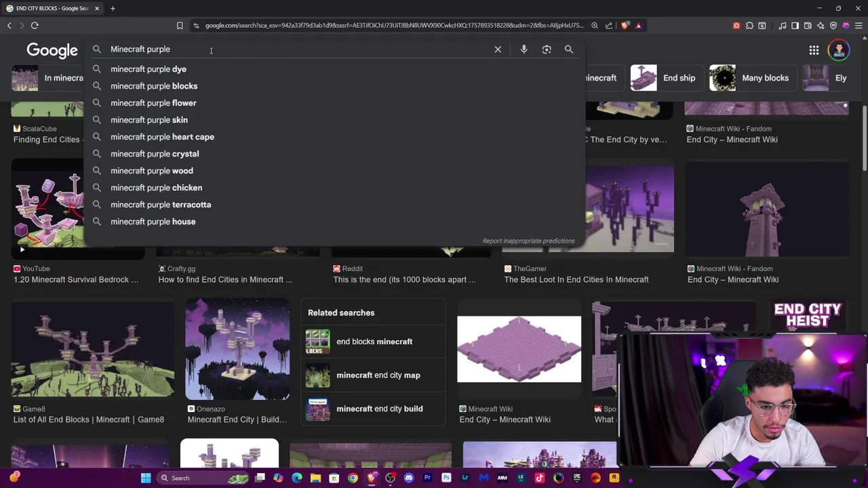
Task: Launch Discord from the taskbar
Action: 408,478
